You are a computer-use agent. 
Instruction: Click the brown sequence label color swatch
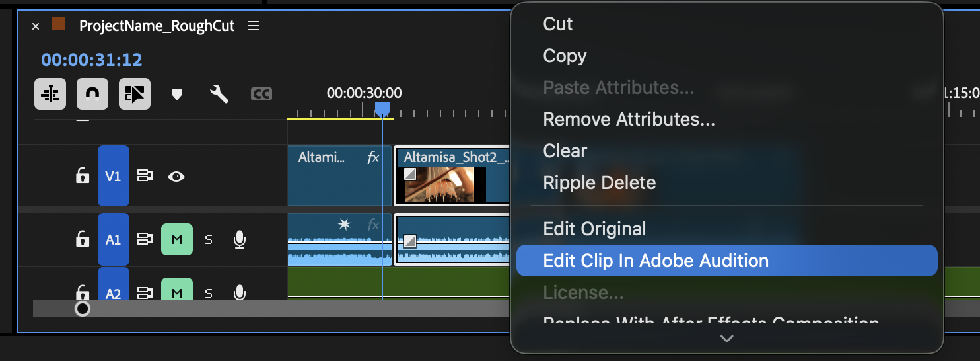pyautogui.click(x=58, y=25)
